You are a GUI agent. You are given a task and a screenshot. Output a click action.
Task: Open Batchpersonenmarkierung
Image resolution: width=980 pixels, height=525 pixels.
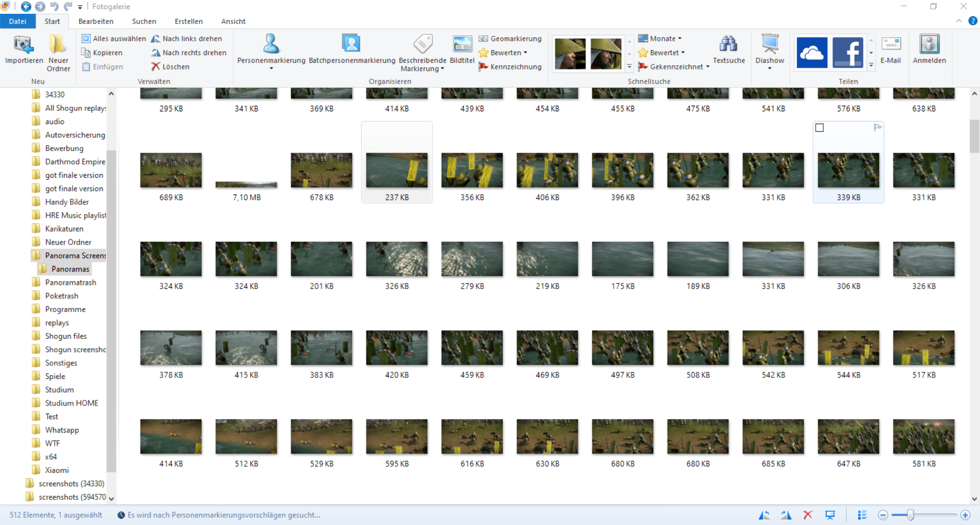pyautogui.click(x=352, y=49)
